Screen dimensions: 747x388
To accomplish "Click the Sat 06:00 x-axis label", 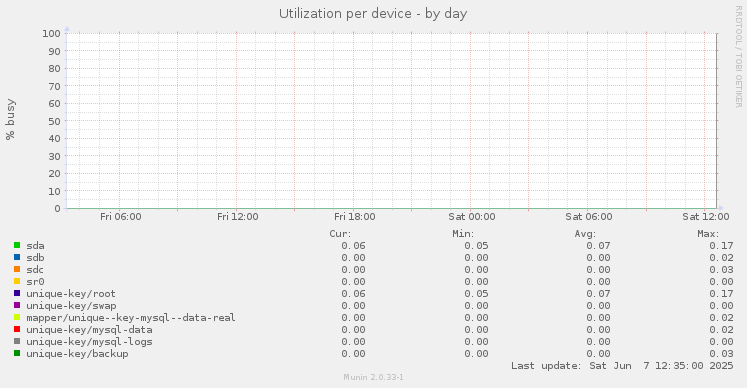I will tap(589, 217).
